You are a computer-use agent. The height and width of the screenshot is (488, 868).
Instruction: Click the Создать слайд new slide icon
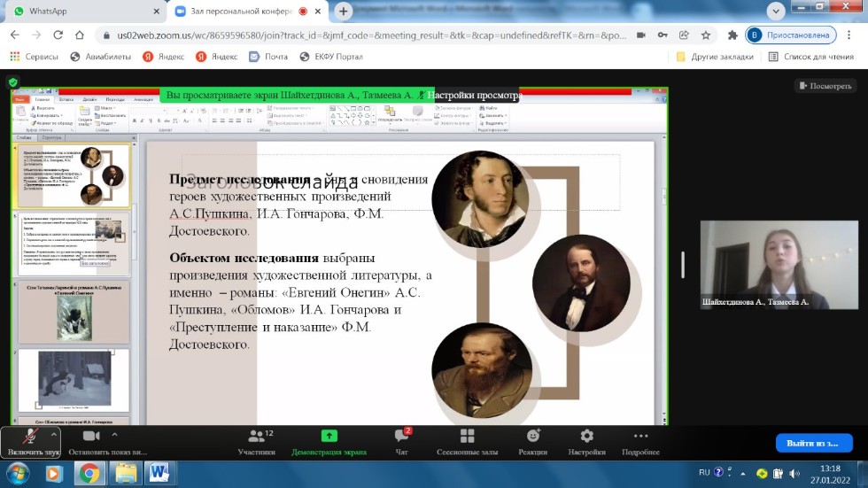tap(85, 116)
